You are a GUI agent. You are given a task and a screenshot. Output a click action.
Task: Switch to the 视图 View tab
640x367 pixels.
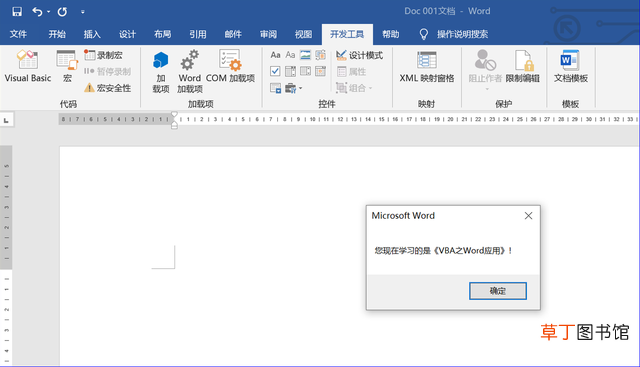(x=303, y=34)
